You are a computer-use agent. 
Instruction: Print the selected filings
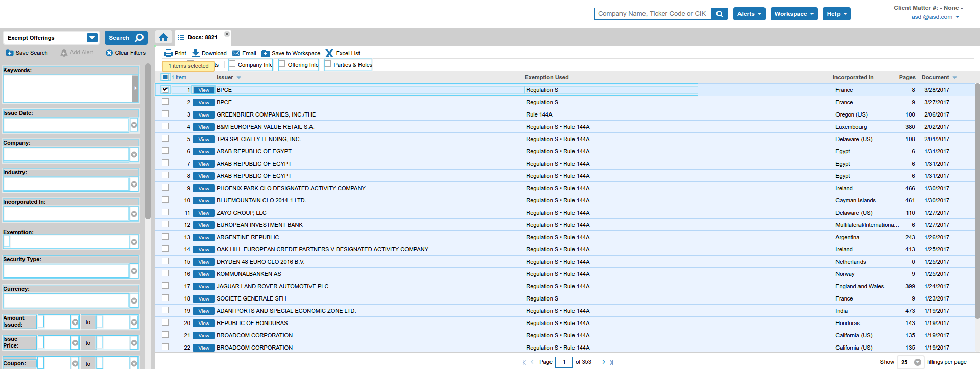click(x=175, y=53)
